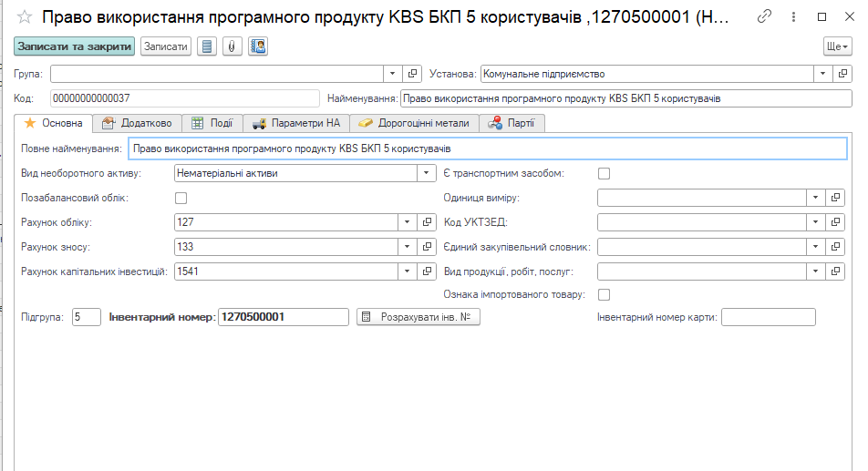Open the attached files paperclip icon
The height and width of the screenshot is (471, 868).
point(232,46)
